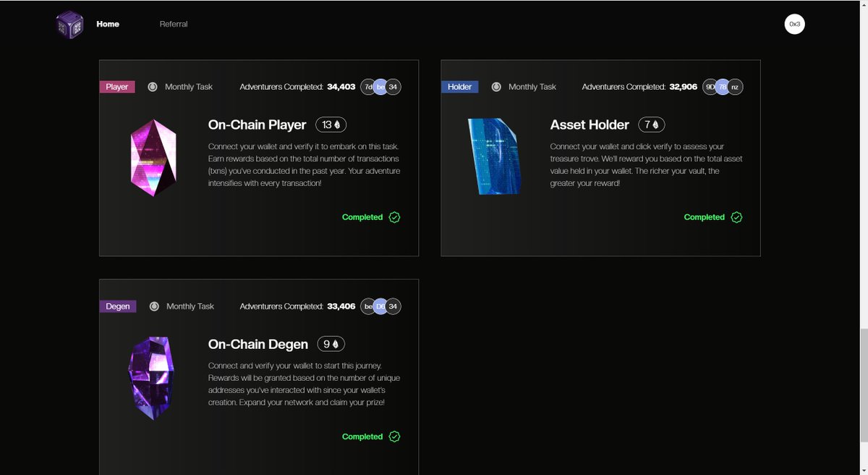Click the Monthly Task icon in the Degen card
Image resolution: width=868 pixels, height=475 pixels.
click(153, 306)
